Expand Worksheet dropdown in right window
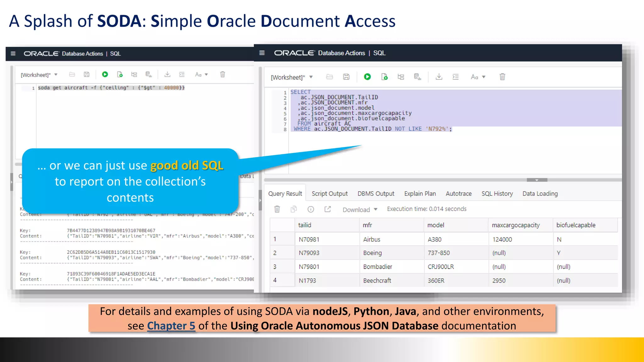This screenshot has height=362, width=644. (x=292, y=77)
